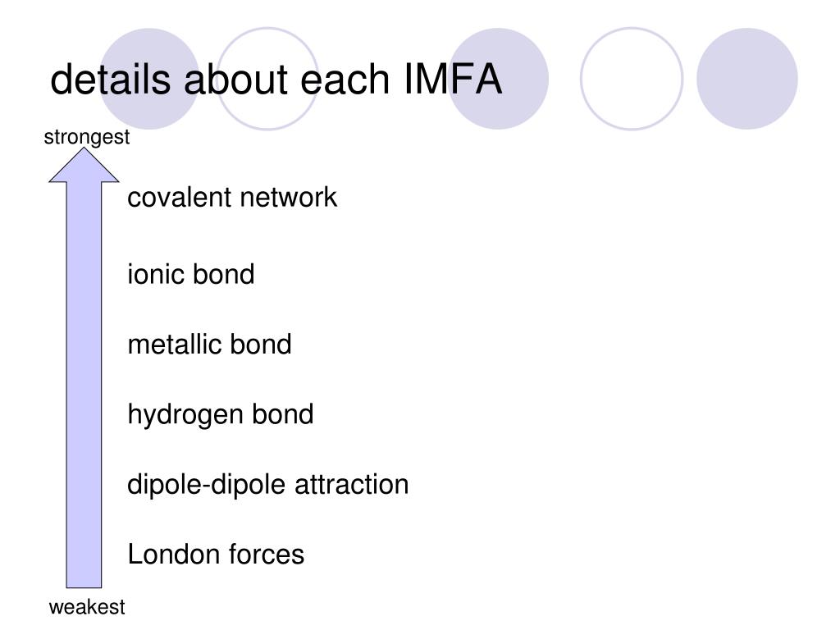840x630 pixels.
Task: Click the slide title 'details about each IMFA'
Action: [276, 80]
